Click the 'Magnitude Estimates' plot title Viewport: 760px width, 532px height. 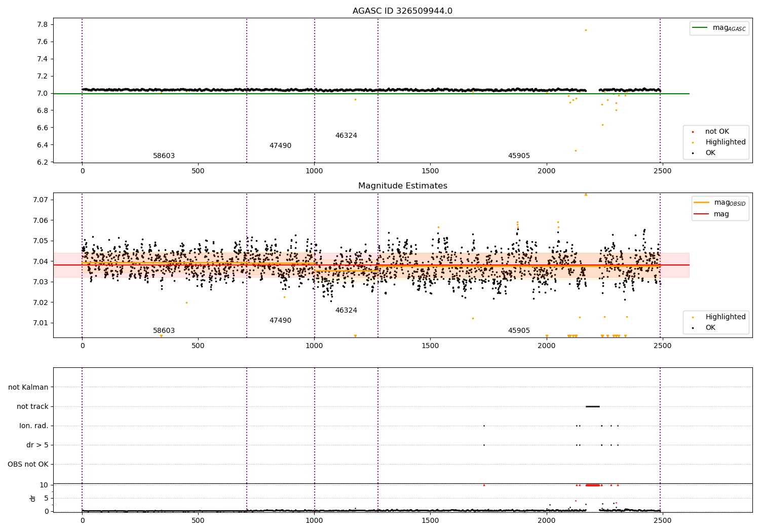tap(402, 186)
